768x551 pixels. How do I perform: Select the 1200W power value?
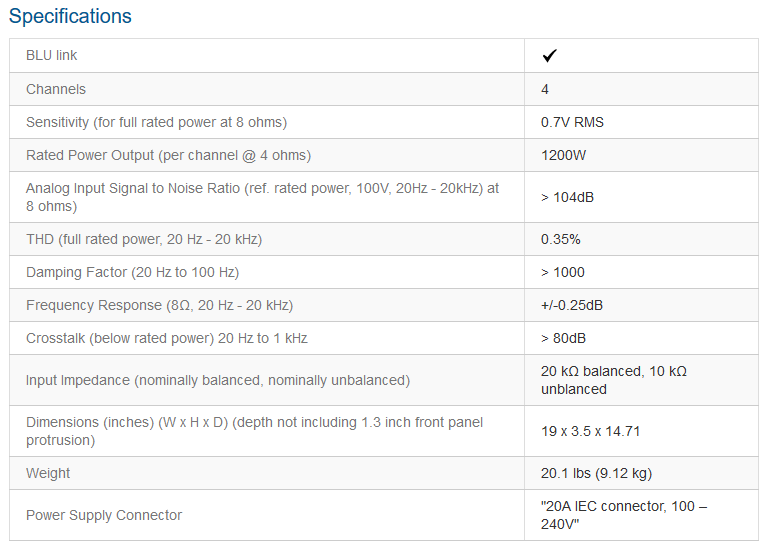click(563, 155)
